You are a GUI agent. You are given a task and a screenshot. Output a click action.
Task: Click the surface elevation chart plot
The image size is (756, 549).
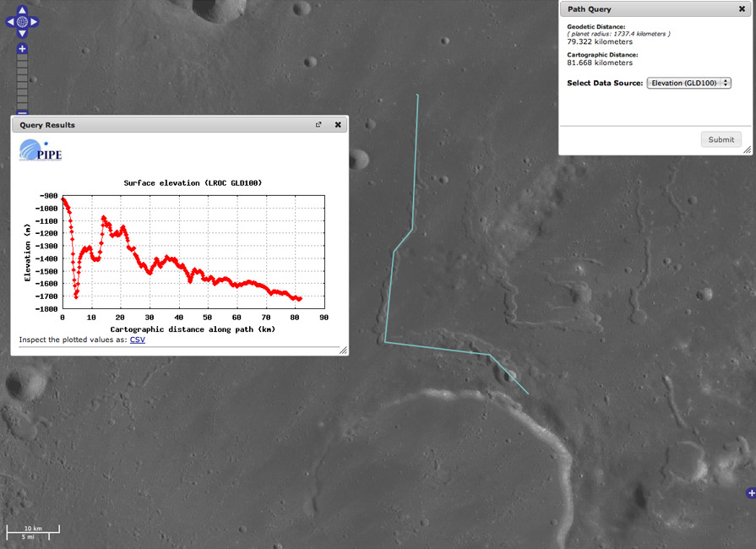[193, 253]
